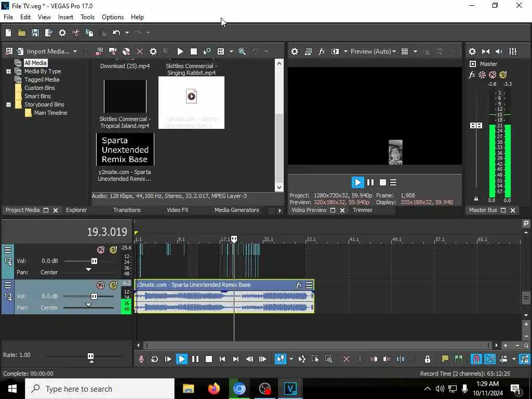
Task: Select the Sparta Unextended Remix Base thumbnail
Action: (125, 150)
